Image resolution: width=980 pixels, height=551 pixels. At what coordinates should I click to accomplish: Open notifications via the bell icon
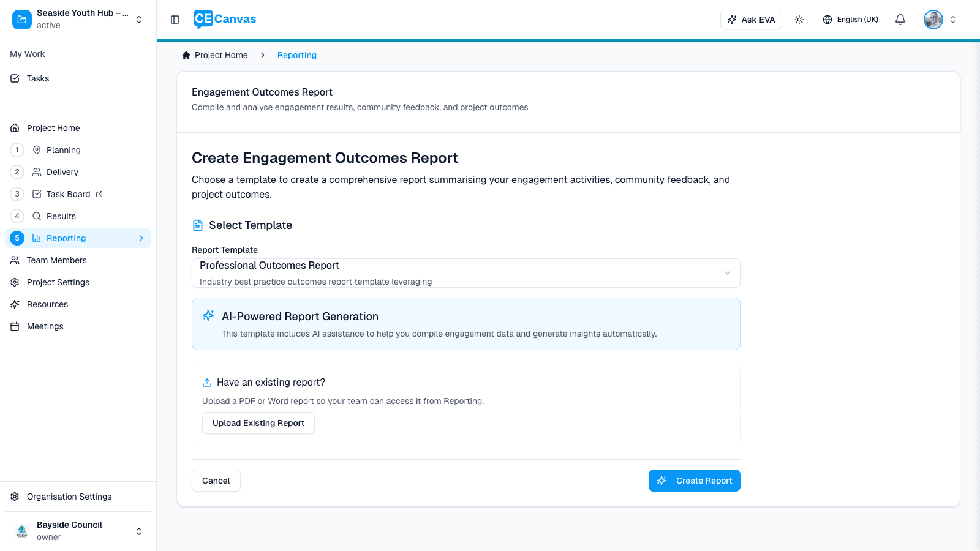tap(900, 19)
